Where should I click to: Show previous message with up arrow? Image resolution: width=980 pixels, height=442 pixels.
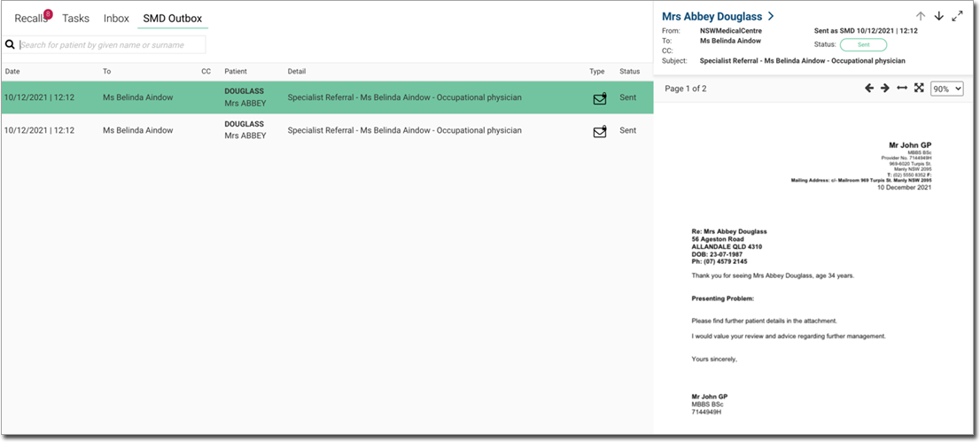tap(921, 16)
